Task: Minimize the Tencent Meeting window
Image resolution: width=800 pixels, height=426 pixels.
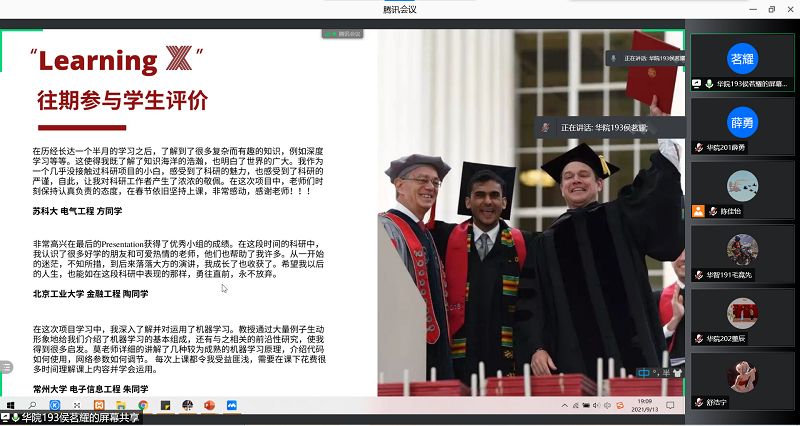Action: pos(753,9)
